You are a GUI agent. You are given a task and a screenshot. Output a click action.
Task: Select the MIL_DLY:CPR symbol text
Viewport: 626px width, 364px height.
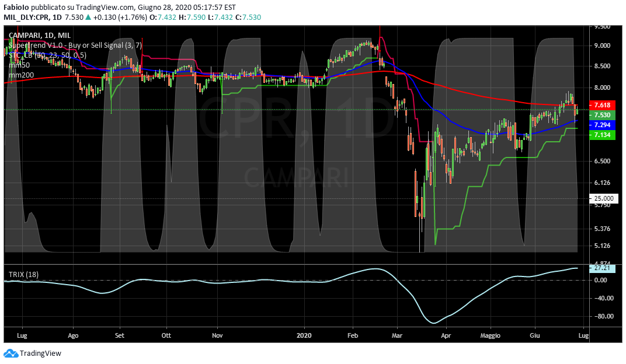(27, 17)
